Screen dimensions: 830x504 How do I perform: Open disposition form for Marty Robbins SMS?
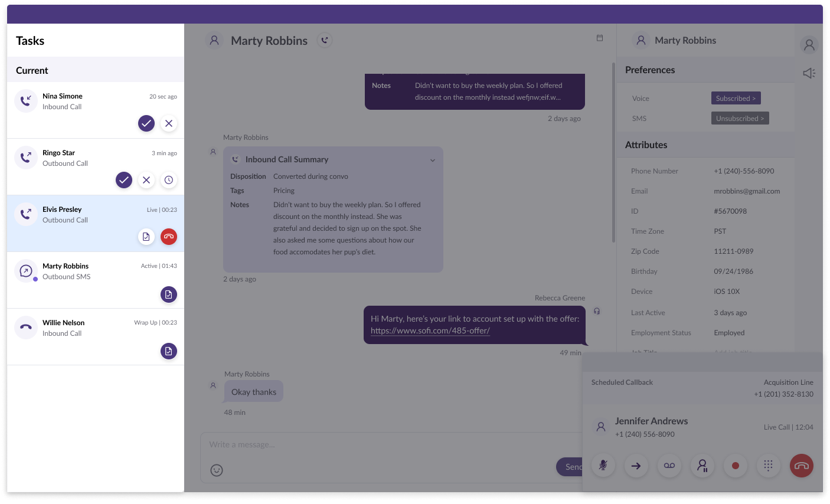coord(169,294)
